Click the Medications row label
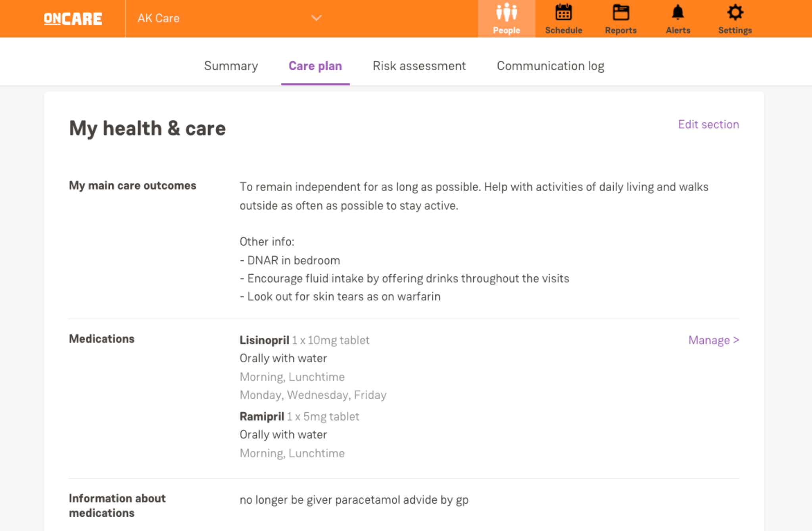812x531 pixels. tap(102, 339)
